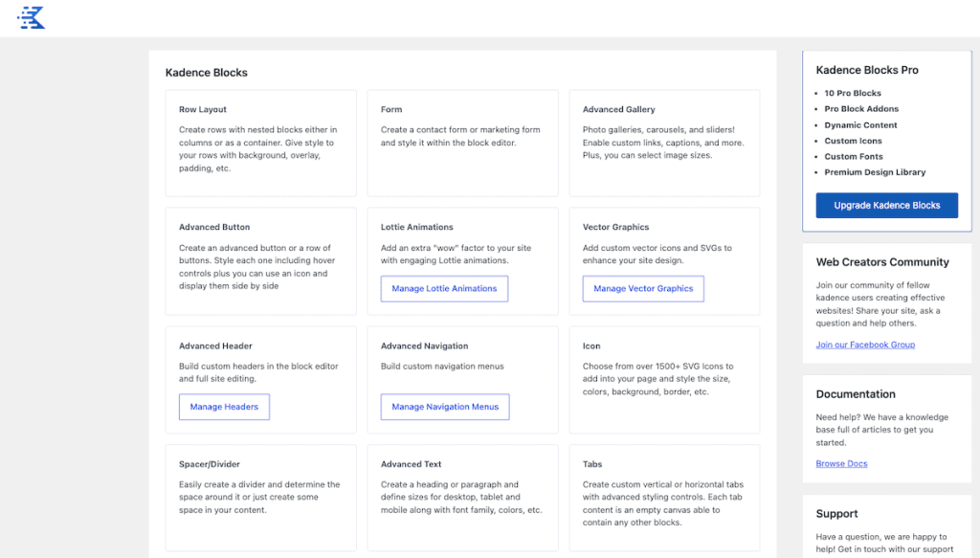Click the Advanced Navigation heading
980x558 pixels.
click(x=424, y=346)
